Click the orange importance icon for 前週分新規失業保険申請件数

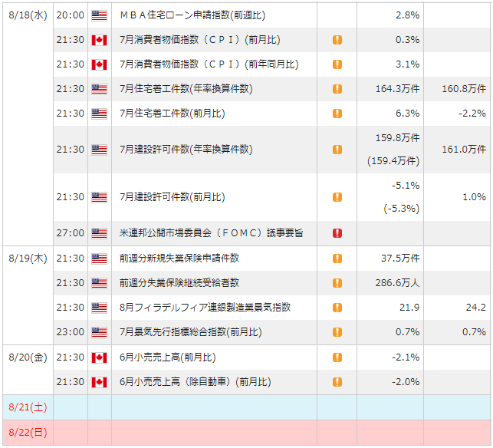pyautogui.click(x=337, y=259)
